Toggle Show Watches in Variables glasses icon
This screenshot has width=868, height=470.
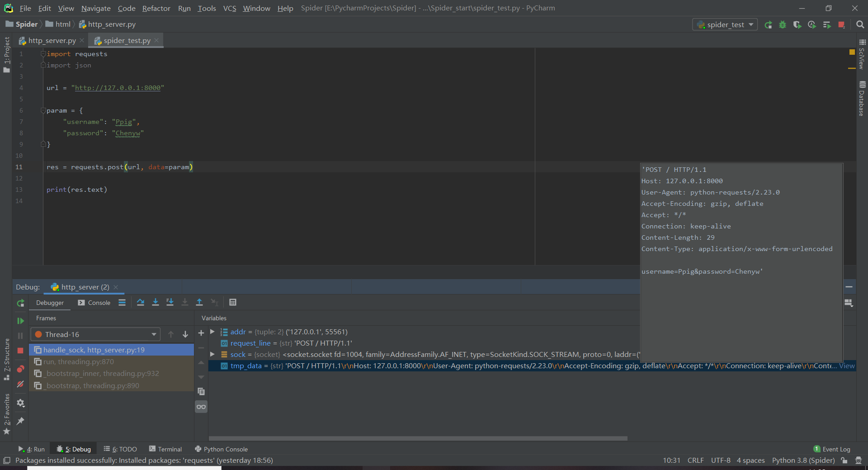tap(201, 407)
